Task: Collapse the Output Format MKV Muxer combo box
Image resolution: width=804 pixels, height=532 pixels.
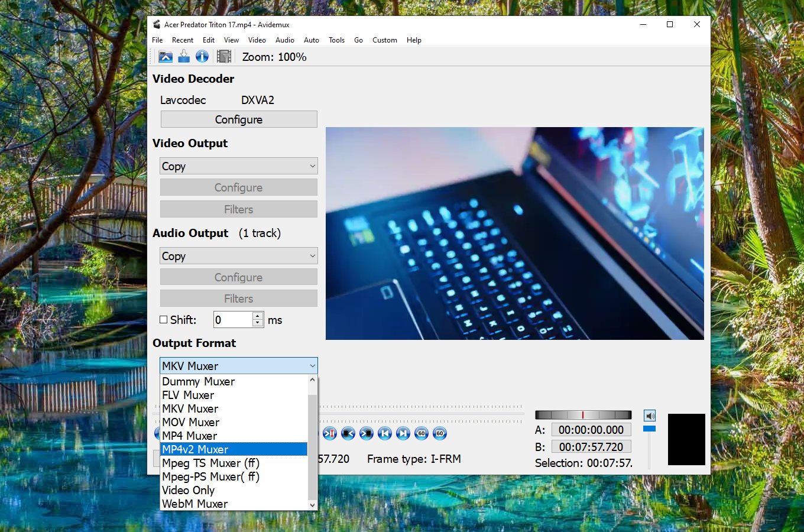Action: tap(239, 366)
